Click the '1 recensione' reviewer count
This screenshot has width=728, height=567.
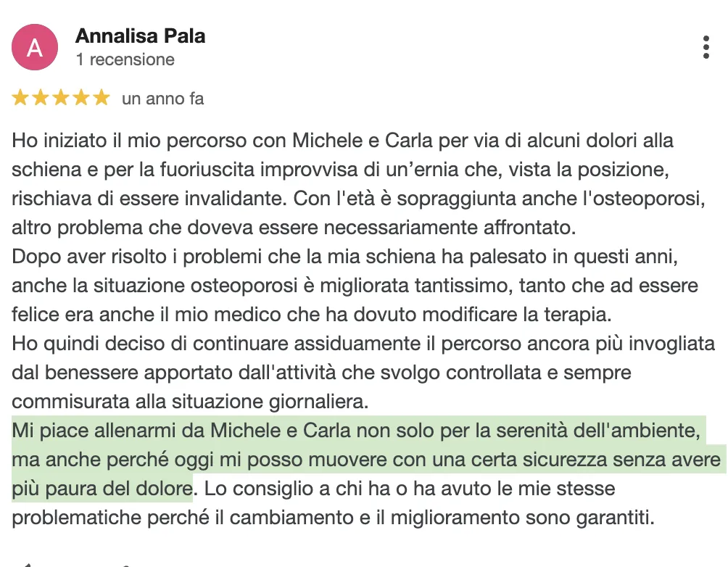(125, 59)
